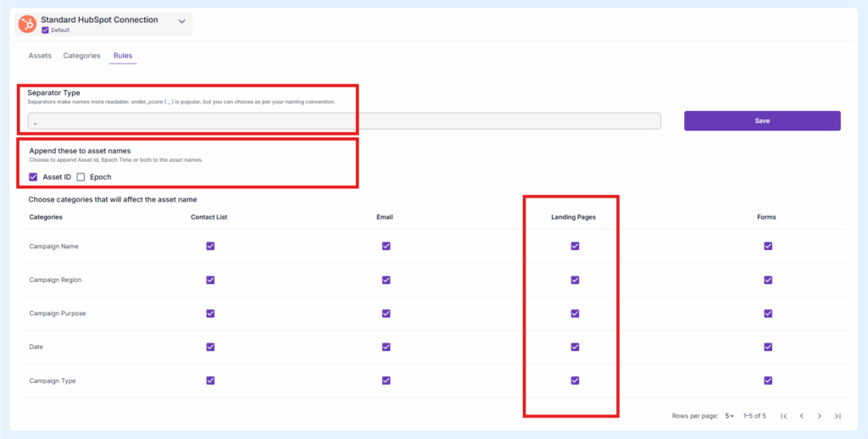This screenshot has width=868, height=439.
Task: Switch to the Assets tab
Action: [40, 56]
